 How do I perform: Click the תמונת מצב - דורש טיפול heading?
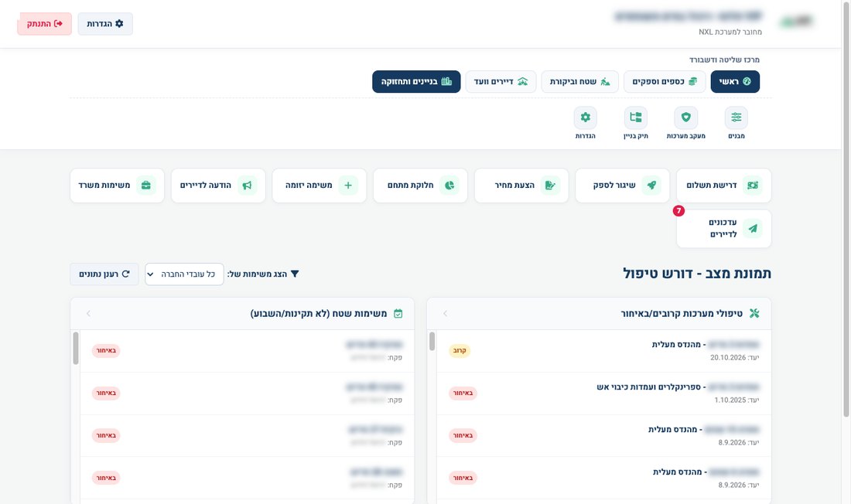[697, 274]
